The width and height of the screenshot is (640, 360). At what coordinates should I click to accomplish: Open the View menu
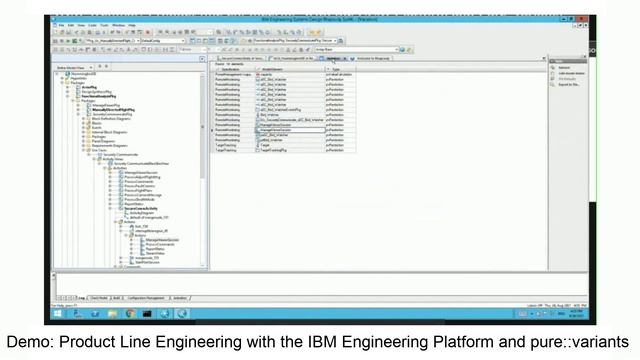click(x=81, y=25)
